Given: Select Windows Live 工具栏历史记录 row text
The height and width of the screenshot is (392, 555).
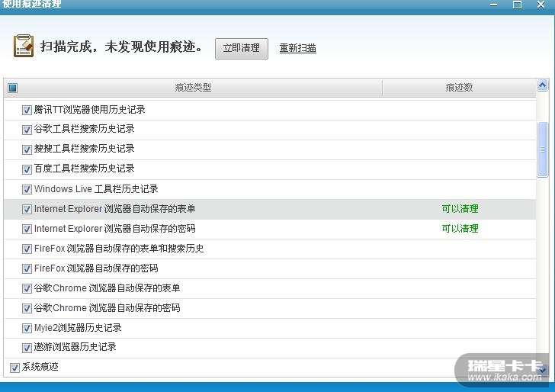Looking at the screenshot, I should click(96, 189).
